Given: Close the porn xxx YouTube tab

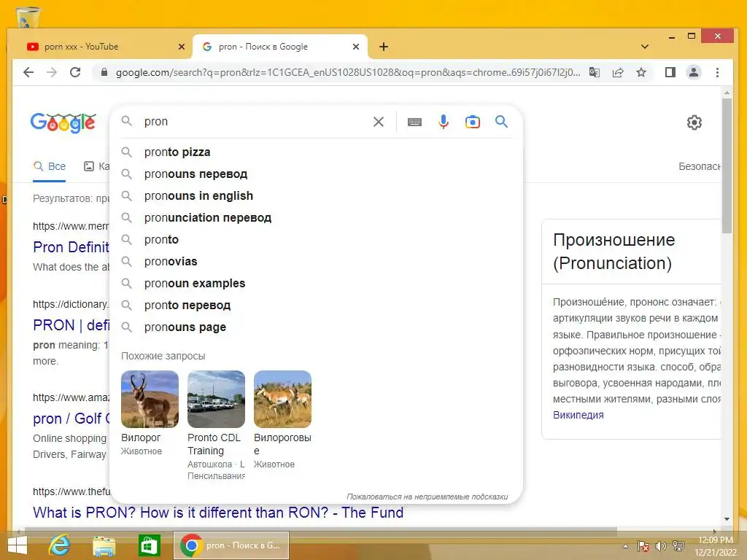Looking at the screenshot, I should coord(182,47).
